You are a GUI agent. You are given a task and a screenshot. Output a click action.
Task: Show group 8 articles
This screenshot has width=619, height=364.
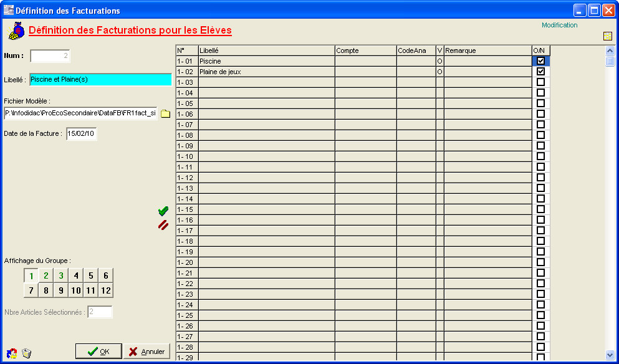(46, 290)
